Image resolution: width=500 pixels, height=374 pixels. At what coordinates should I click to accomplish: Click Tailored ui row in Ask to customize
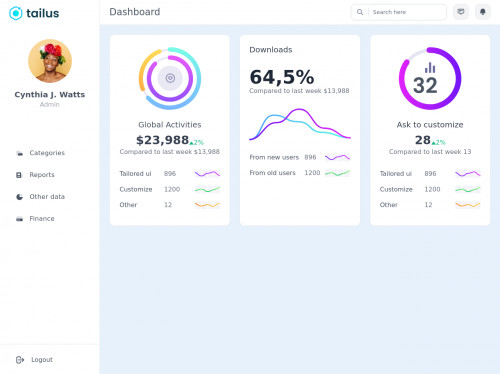[430, 174]
